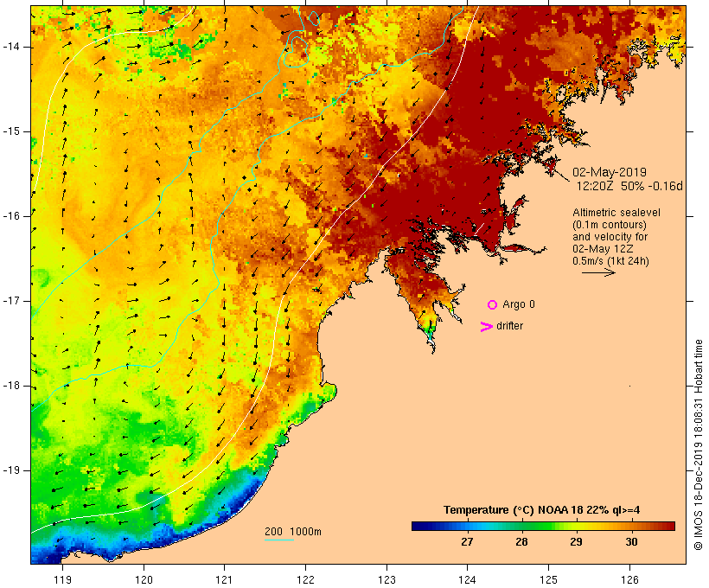
Task: Click the '(0.1m contours)' text
Action: click(x=609, y=225)
